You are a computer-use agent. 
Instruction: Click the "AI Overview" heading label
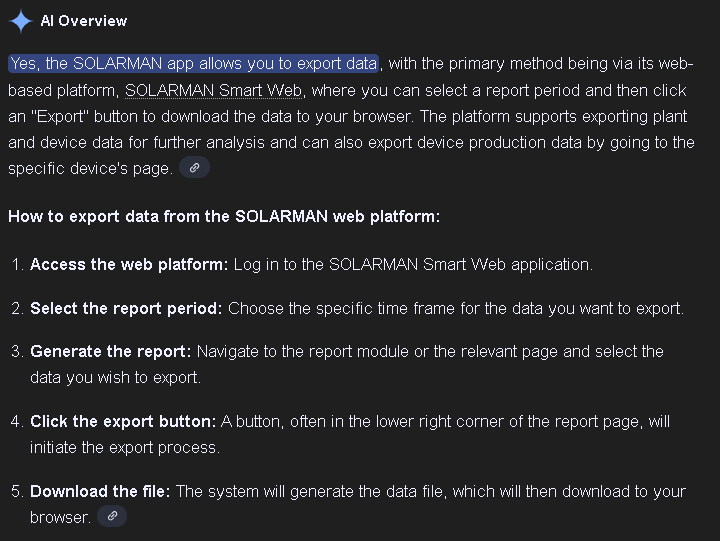pos(84,21)
